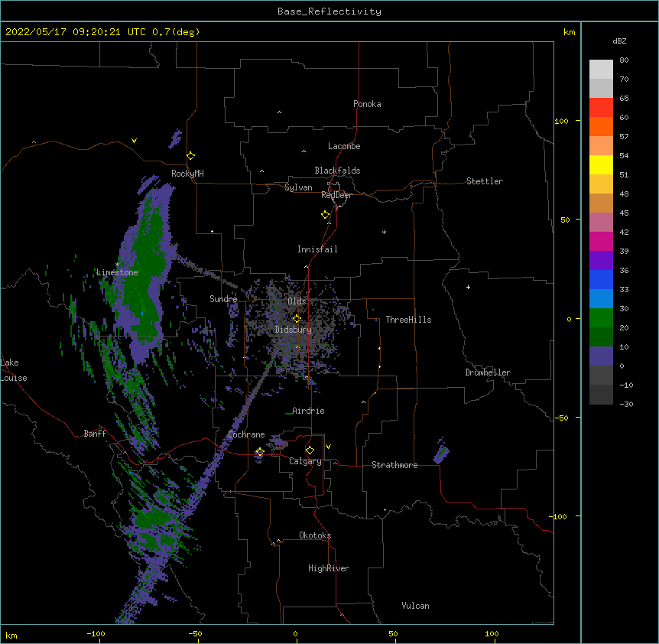Select the Banff label
Viewport: 659px width, 644px height.
click(95, 434)
